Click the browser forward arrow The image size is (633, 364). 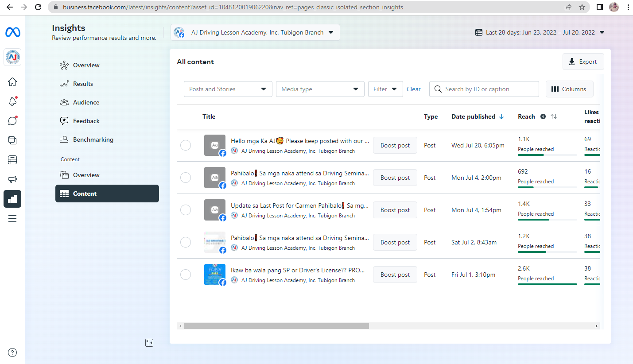24,7
